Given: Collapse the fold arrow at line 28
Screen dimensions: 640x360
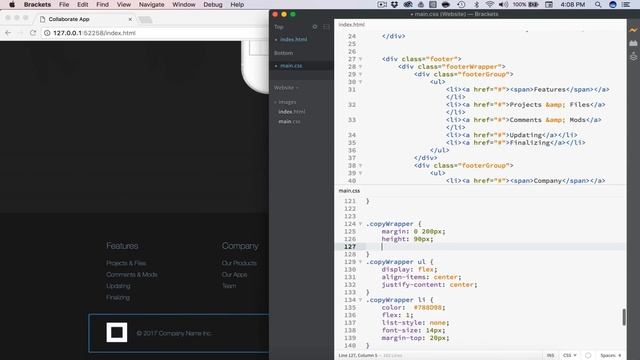Looking at the screenshot, I should click(x=360, y=67).
